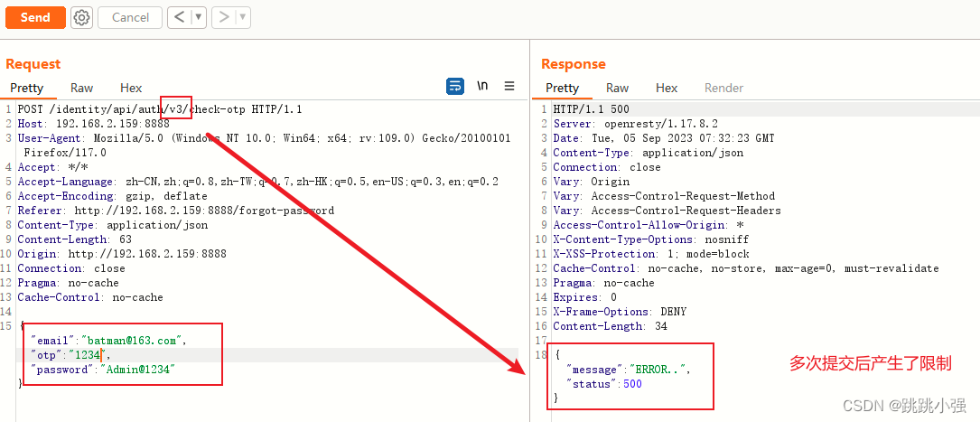Viewport: 980px width, 422px height.
Task: Switch Request view to Raw tab
Action: [82, 88]
